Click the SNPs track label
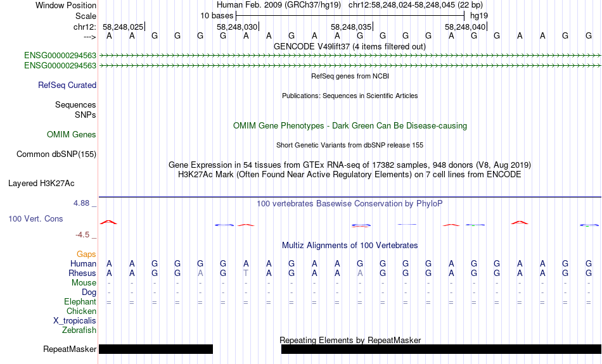602x364 pixels. click(x=86, y=115)
